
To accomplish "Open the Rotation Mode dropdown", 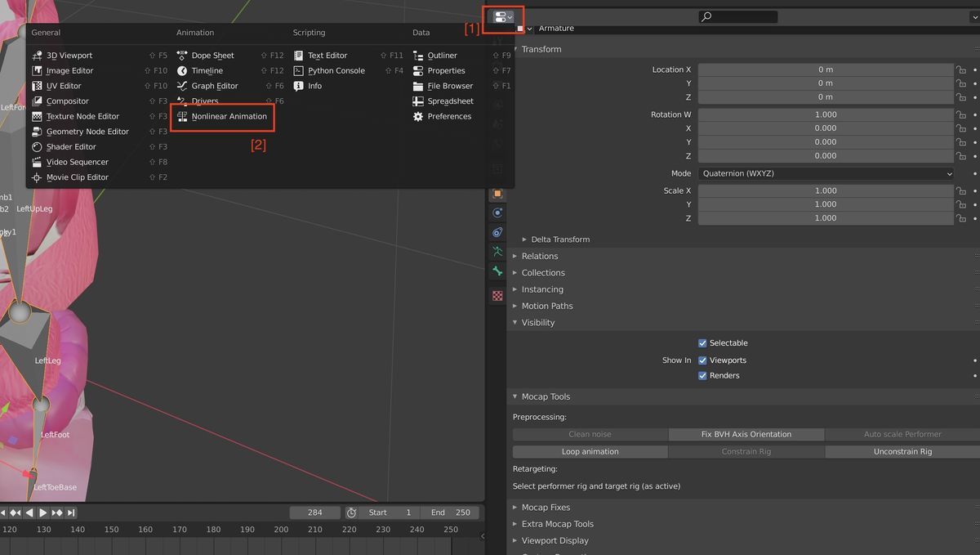I will click(825, 173).
